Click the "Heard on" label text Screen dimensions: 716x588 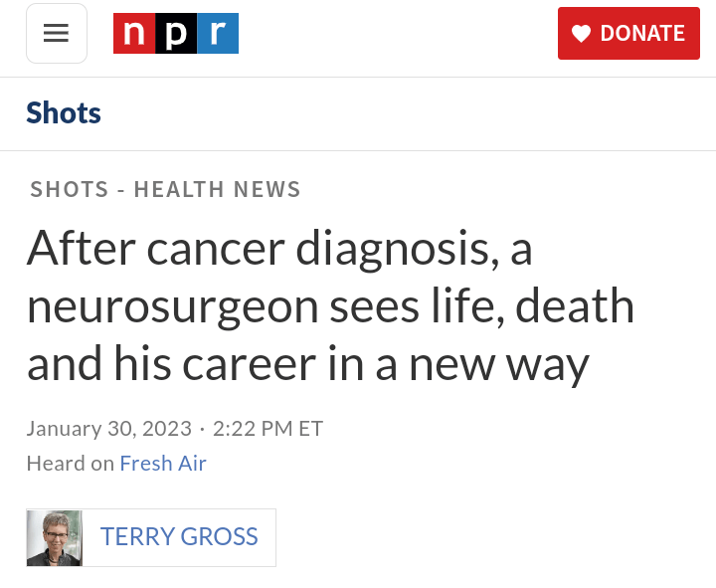70,463
